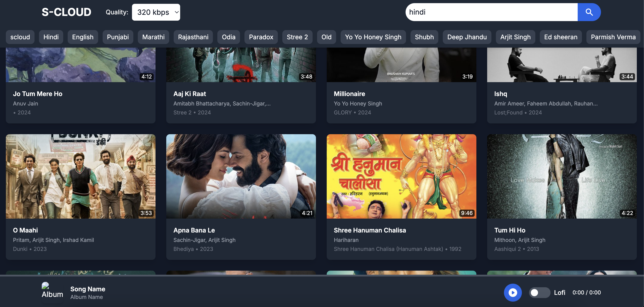Screen dimensions: 644x307
Task: Click the Bhediya • 2023 album text
Action: point(193,249)
